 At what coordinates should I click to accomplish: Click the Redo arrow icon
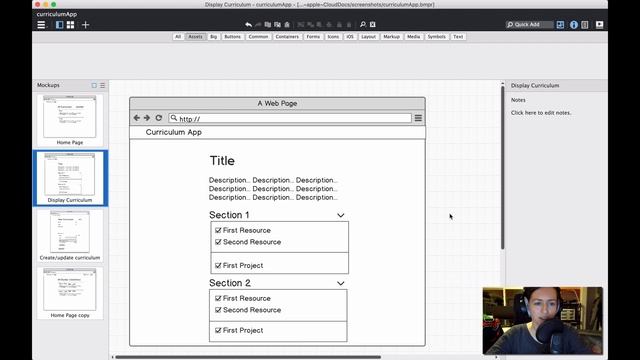(258, 24)
